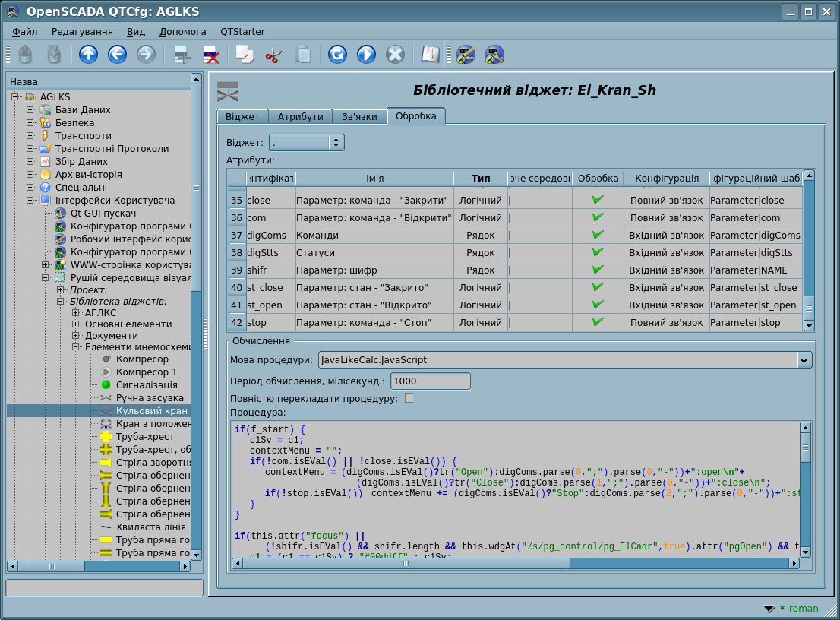
Task: Click the Період обчислення input field
Action: [x=430, y=381]
